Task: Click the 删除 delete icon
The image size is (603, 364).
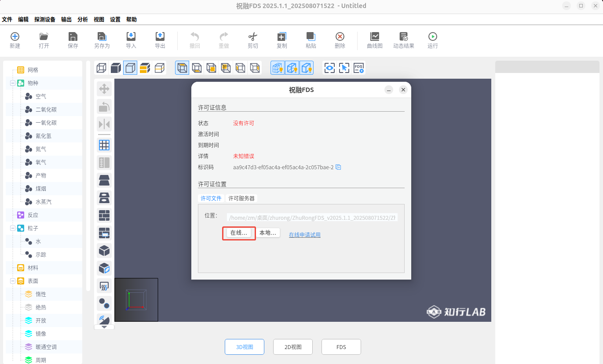Action: click(340, 36)
